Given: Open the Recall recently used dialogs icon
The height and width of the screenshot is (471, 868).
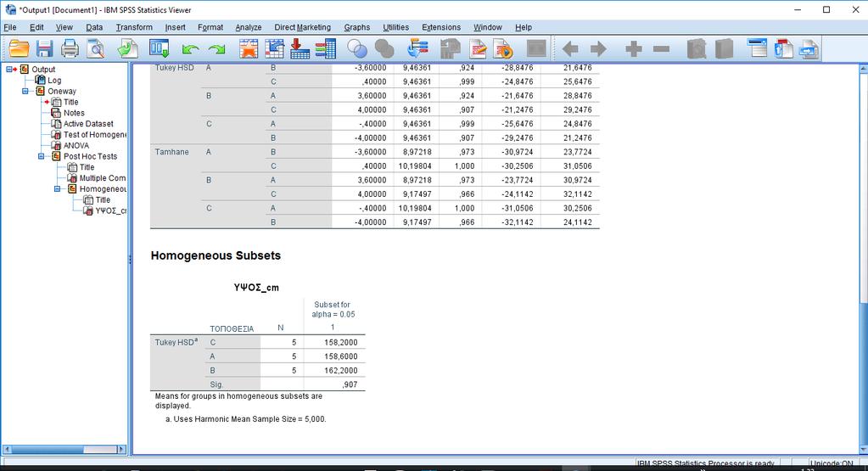Looking at the screenshot, I should click(x=159, y=48).
